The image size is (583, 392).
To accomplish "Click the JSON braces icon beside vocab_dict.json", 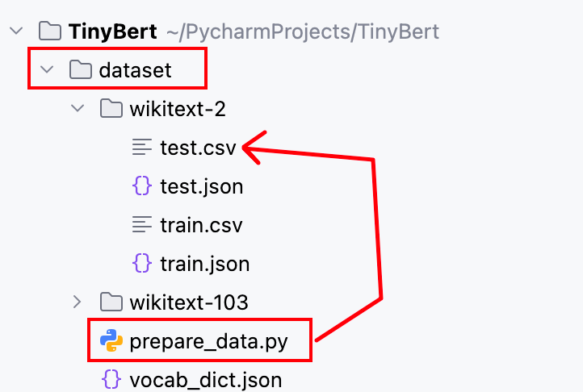I will [111, 379].
